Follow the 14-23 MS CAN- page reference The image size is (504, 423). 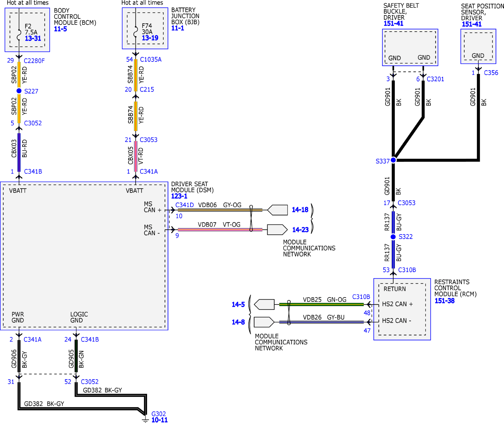301,230
